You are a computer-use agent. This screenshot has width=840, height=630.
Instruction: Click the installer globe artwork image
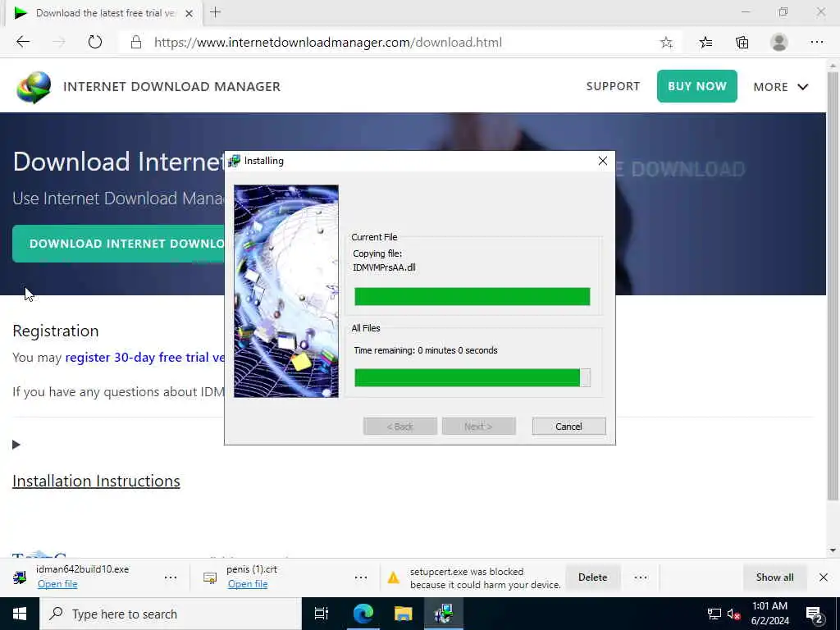(x=286, y=291)
